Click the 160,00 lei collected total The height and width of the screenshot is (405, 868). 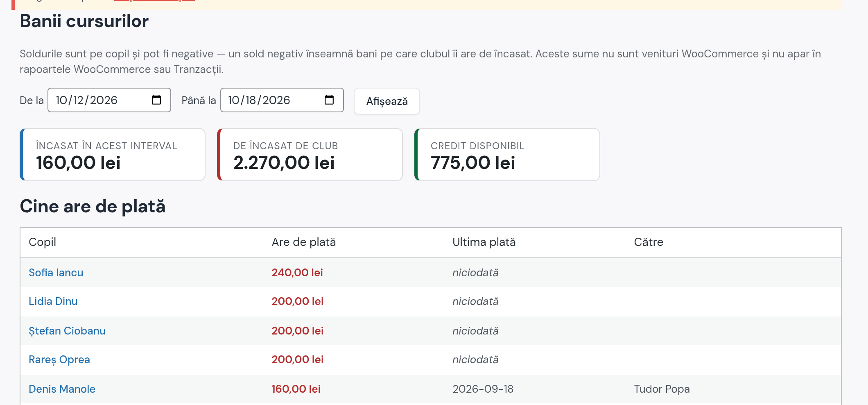coord(78,163)
